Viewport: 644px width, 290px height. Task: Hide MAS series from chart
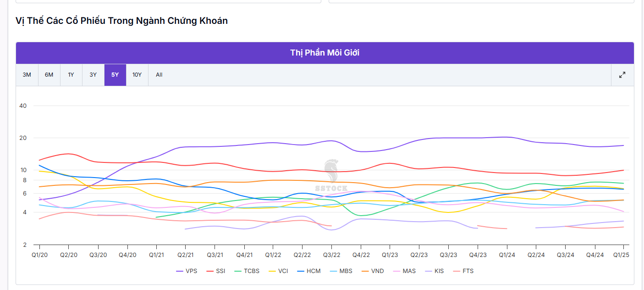[x=404, y=271]
